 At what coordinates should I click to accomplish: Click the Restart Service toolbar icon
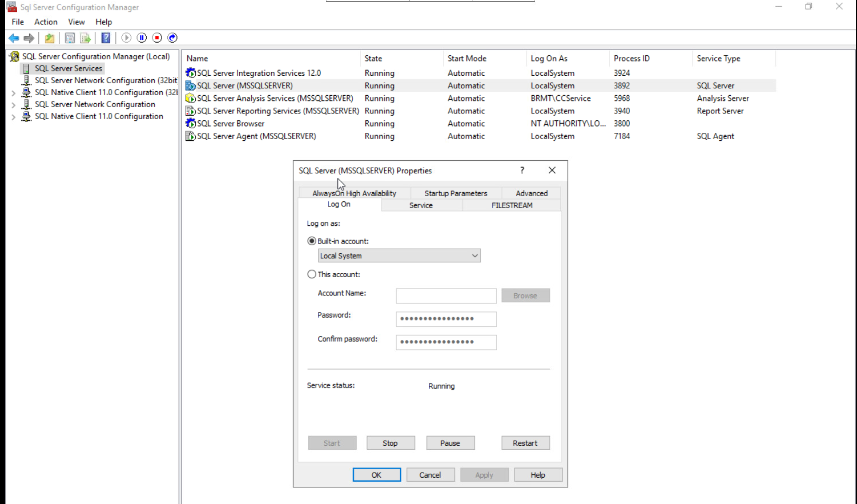[x=172, y=38]
